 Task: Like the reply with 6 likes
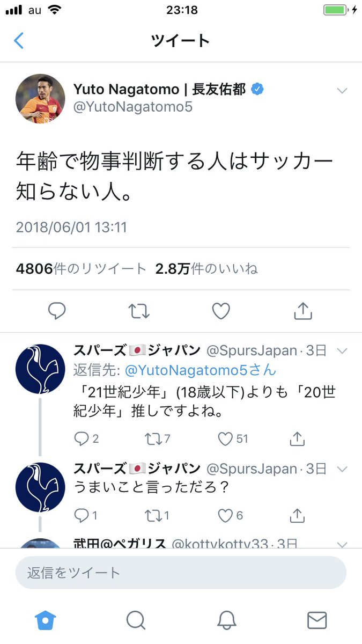[231, 516]
